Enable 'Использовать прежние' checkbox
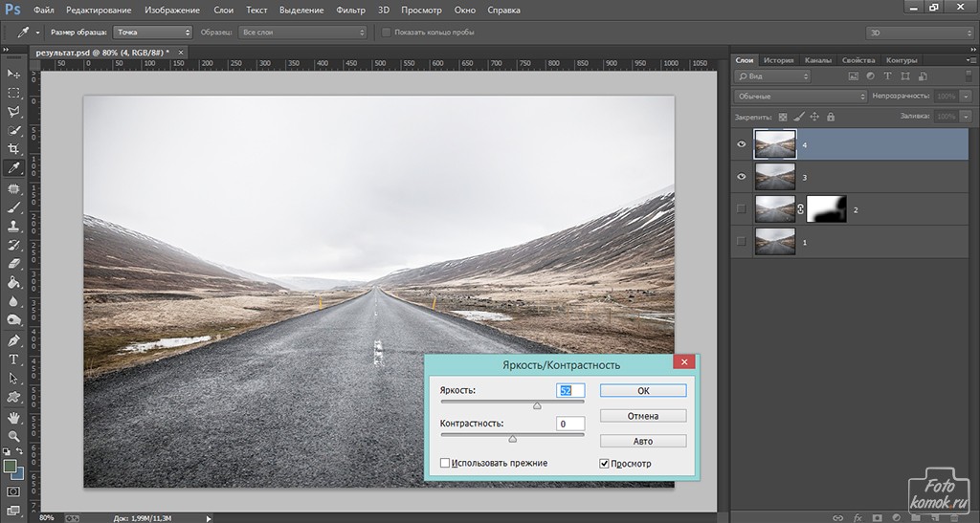The image size is (980, 523). point(445,463)
